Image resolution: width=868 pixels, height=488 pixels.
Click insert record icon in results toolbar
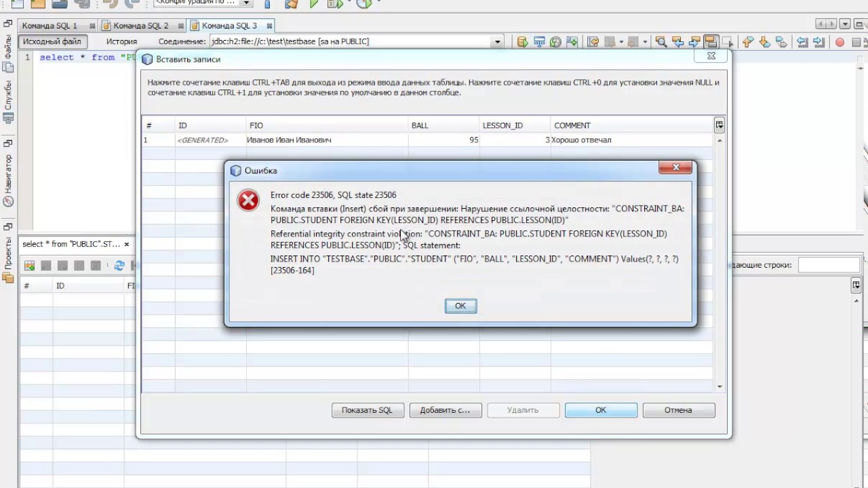click(29, 266)
